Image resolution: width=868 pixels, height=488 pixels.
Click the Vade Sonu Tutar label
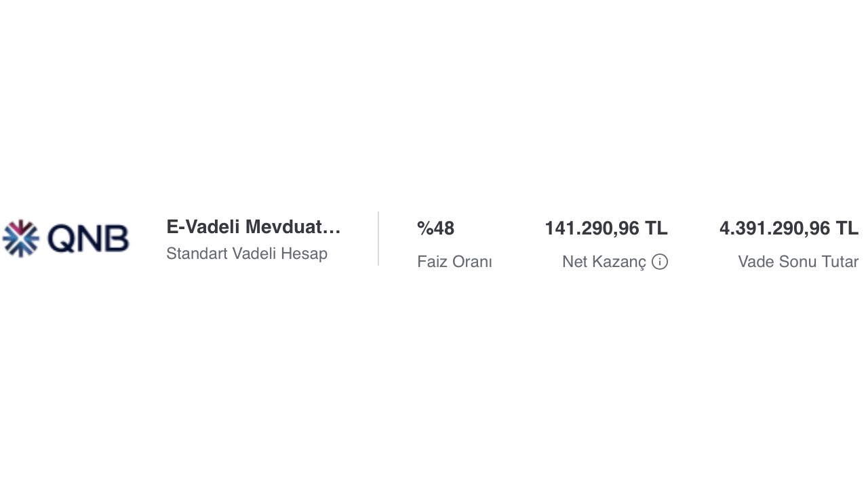(x=798, y=262)
